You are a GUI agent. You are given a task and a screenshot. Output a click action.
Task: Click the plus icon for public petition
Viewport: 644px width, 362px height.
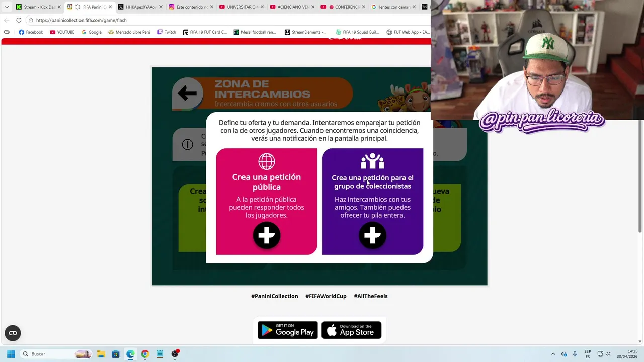pos(267,235)
